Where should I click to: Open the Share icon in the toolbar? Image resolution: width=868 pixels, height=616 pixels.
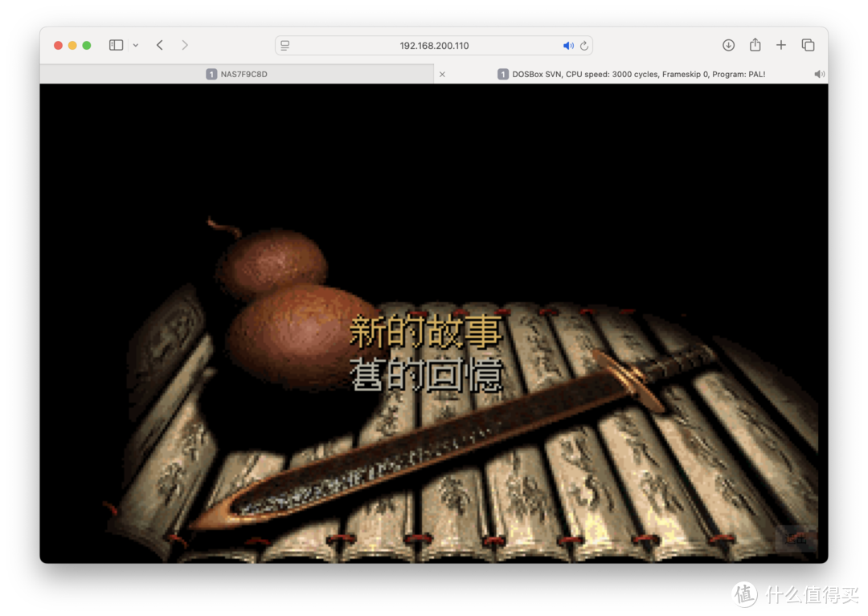click(755, 45)
